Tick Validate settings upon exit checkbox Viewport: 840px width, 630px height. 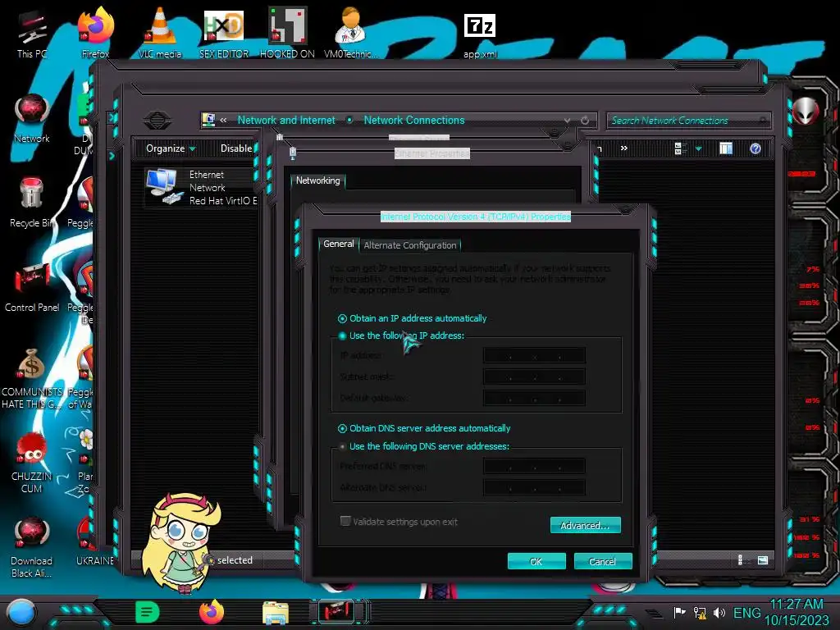tap(345, 521)
